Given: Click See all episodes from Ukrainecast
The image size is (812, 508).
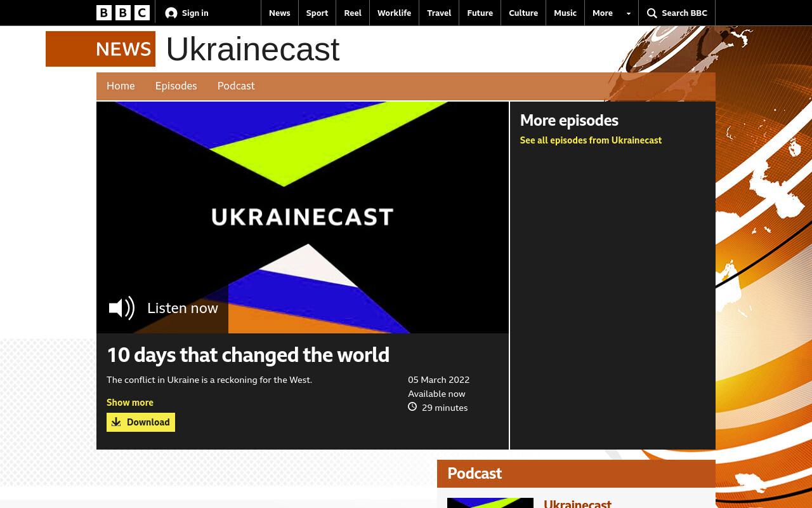Looking at the screenshot, I should (x=591, y=140).
